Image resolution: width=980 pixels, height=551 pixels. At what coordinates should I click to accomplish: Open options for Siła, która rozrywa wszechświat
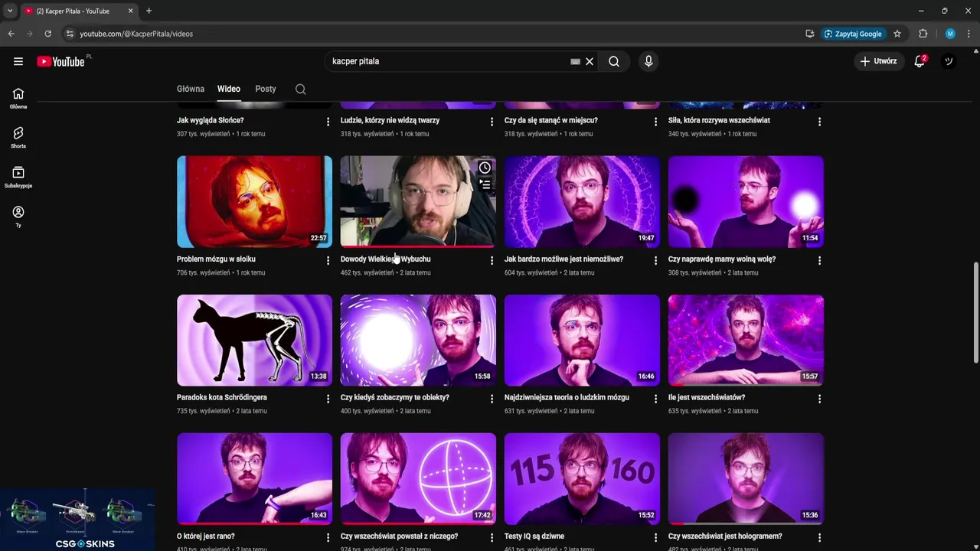point(819,122)
